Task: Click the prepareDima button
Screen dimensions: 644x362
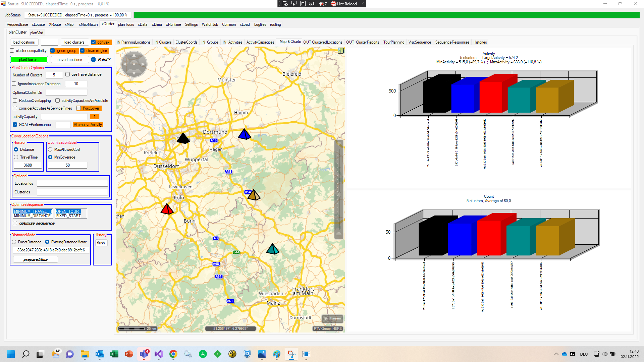Action: (x=35, y=259)
